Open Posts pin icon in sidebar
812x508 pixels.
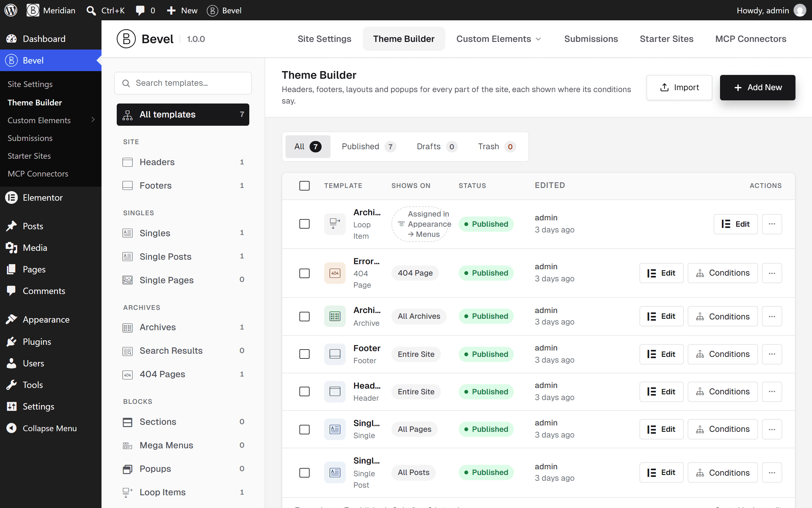(11, 226)
